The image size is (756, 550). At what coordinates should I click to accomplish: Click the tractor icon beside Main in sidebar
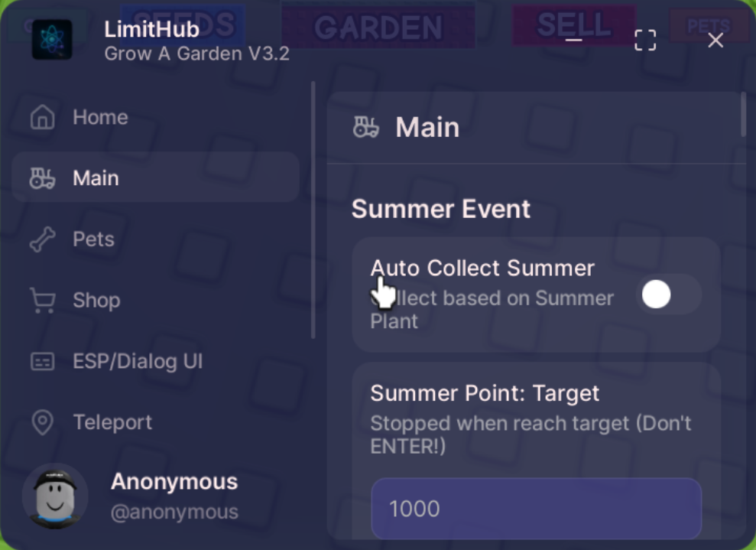click(43, 178)
